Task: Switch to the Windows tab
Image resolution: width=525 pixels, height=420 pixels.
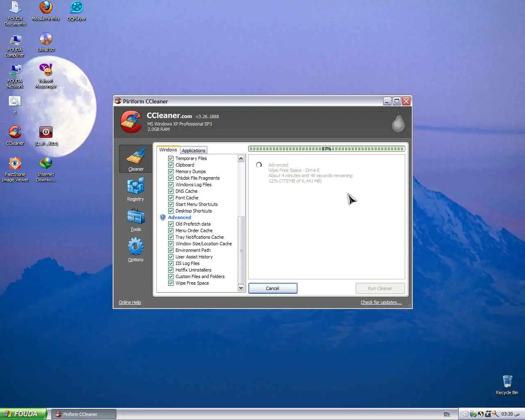Action: 168,150
